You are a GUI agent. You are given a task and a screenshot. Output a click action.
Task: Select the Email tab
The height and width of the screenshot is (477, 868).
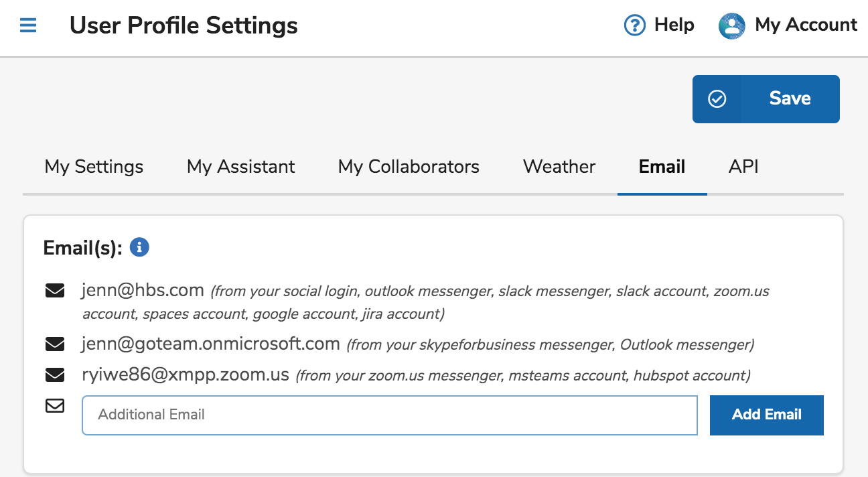point(662,167)
